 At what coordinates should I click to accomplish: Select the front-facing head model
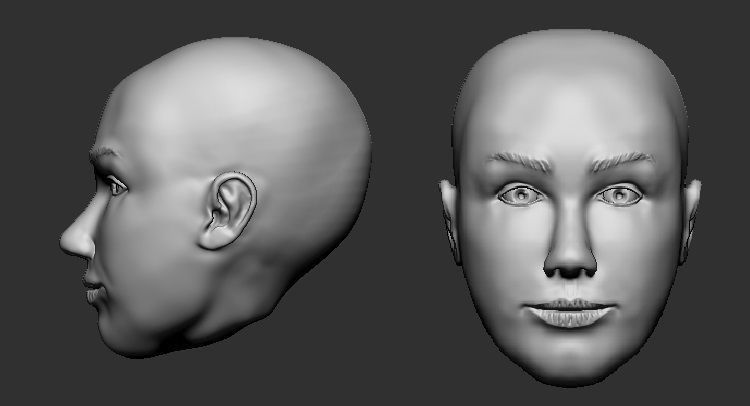coord(570,207)
